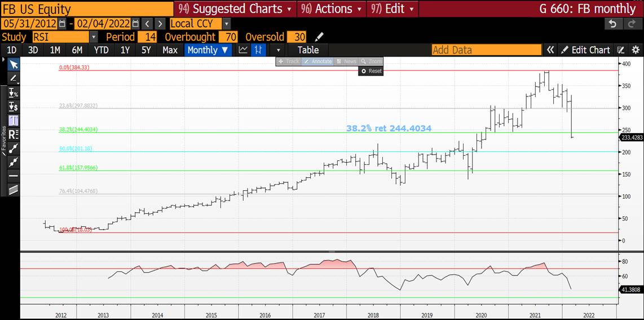
Task: Click the 0.0%(384.33) Fibonacci label
Action: [74, 67]
